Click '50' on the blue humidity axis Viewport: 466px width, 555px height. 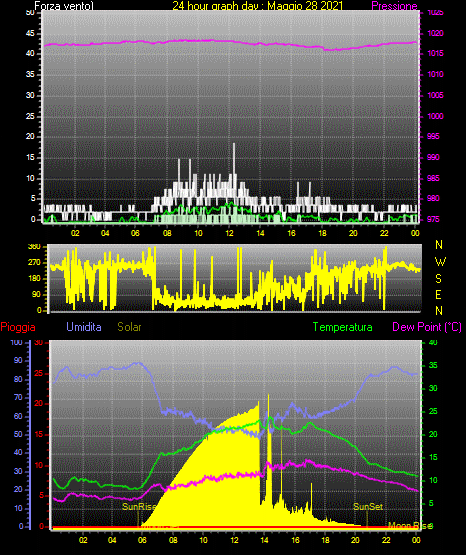click(x=18, y=434)
